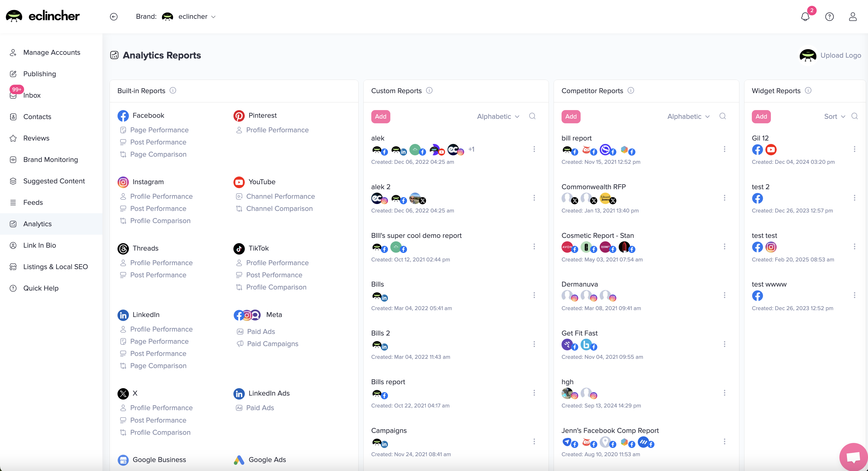Open the three-dot menu for bill report
Viewport: 868px width, 471px height.
(725, 149)
